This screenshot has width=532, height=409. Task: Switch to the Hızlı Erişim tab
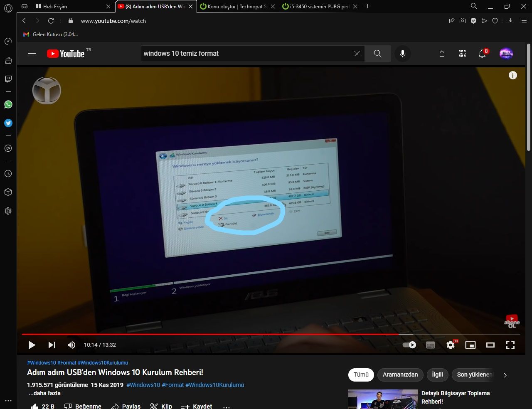click(x=74, y=6)
